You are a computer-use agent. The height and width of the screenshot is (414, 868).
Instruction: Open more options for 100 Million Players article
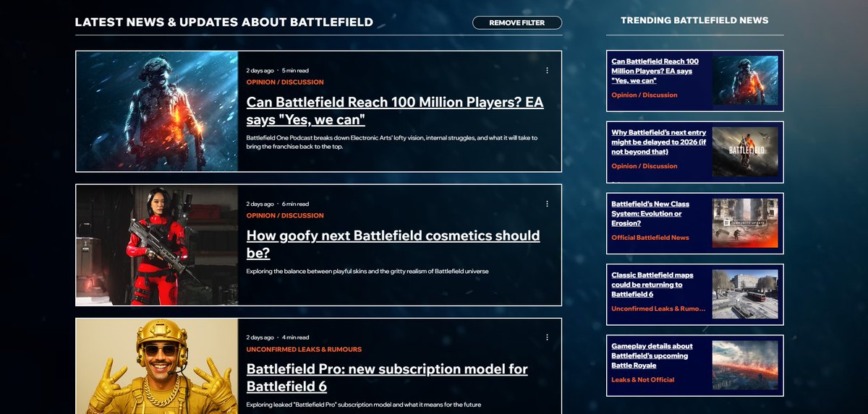[x=547, y=71]
